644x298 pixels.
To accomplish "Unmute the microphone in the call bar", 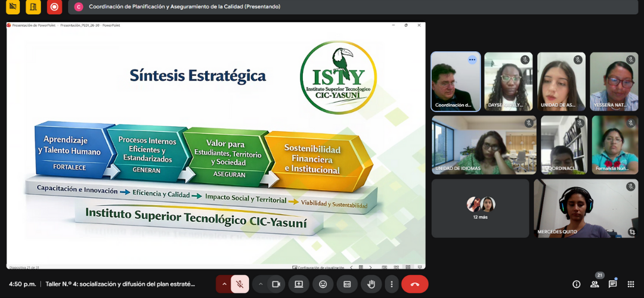I will [x=239, y=284].
